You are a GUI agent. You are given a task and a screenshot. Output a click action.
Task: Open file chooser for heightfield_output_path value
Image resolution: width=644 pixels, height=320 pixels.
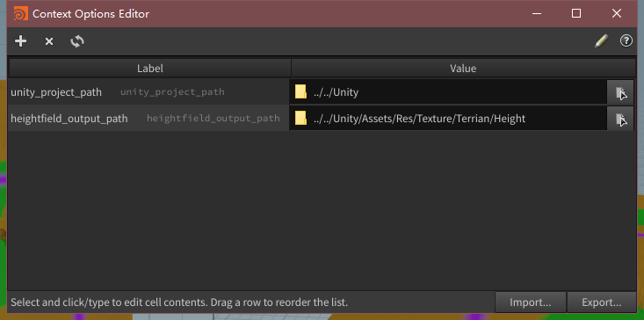[620, 120]
